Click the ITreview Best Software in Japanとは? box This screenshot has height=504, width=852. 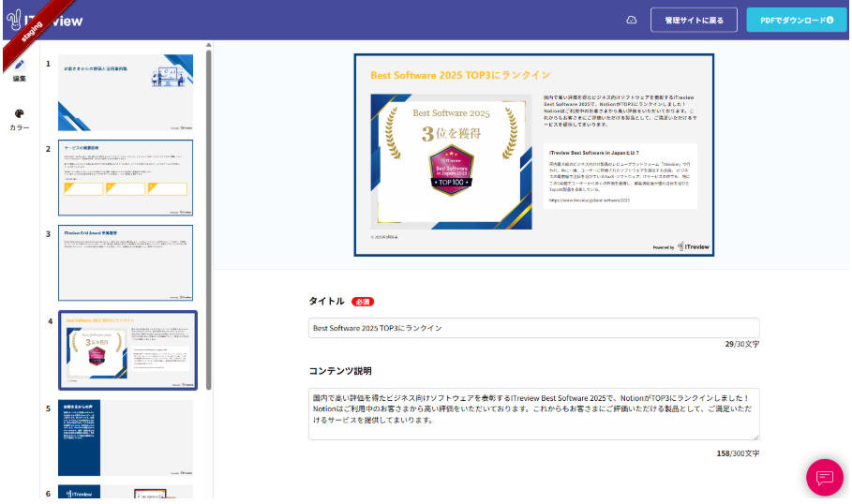pos(620,176)
